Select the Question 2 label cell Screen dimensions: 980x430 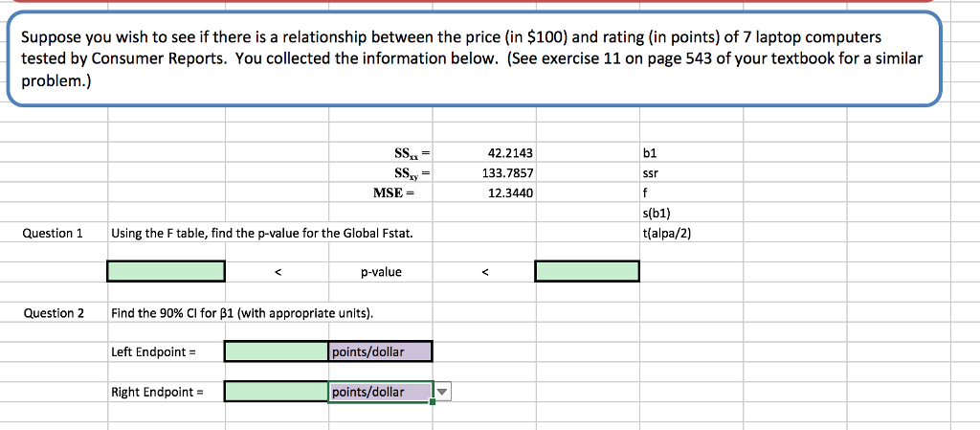[54, 312]
